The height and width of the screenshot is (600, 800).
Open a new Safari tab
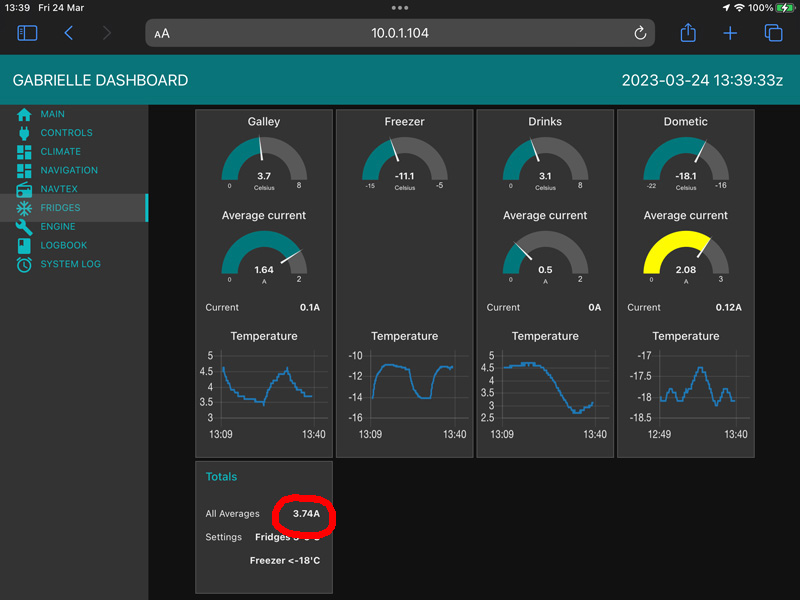pos(730,33)
